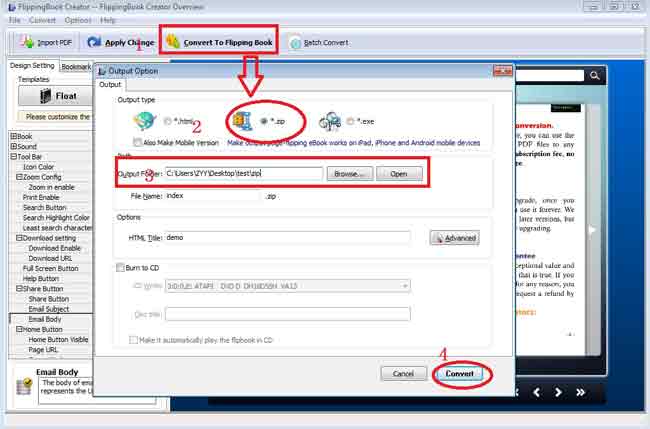This screenshot has height=429, width=650.
Task: Select Email Subject setting row
Action: click(49, 309)
